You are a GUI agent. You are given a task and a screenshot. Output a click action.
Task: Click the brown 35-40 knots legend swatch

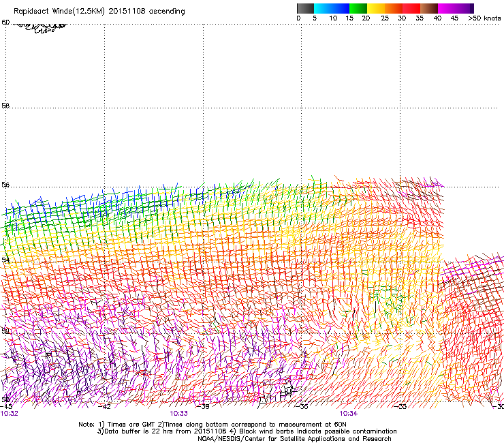[429, 8]
